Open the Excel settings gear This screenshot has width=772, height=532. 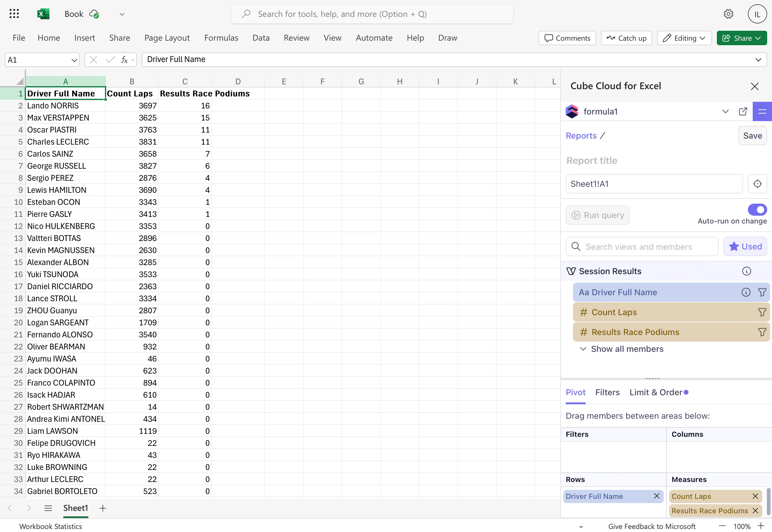coord(728,14)
